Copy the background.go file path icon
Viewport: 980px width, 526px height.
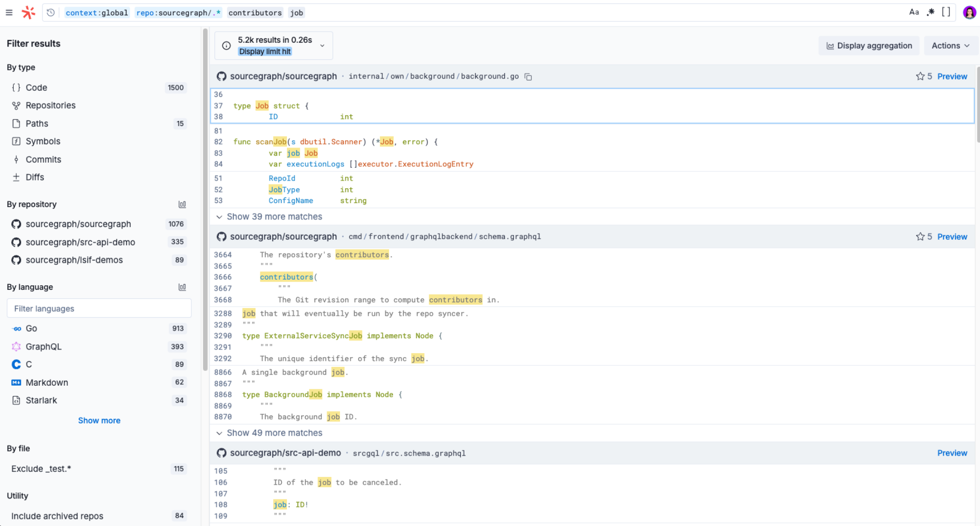528,76
